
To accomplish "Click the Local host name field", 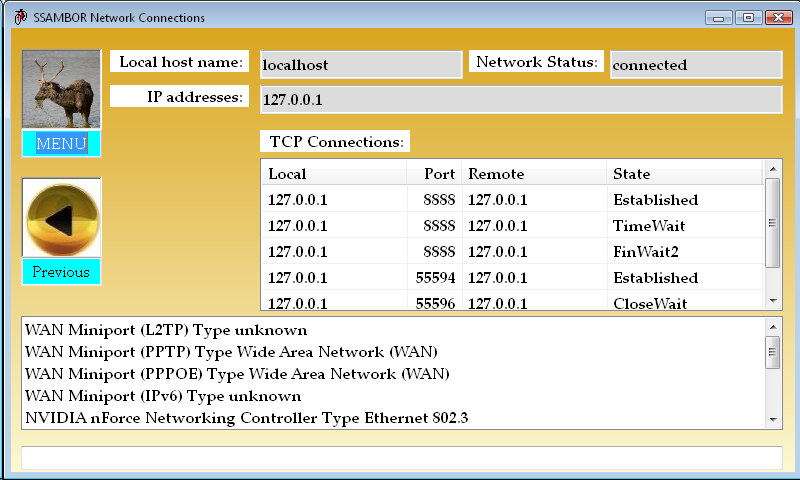I will 347,65.
